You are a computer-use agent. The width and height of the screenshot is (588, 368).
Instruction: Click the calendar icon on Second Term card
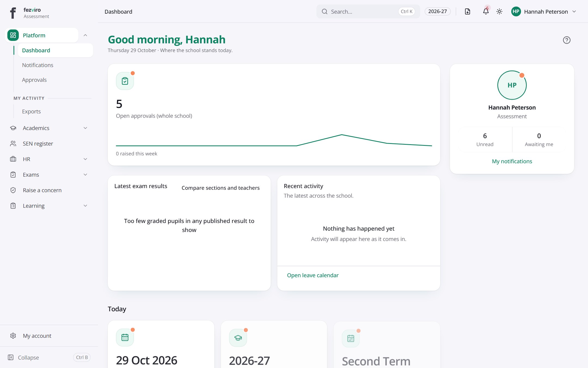351,338
